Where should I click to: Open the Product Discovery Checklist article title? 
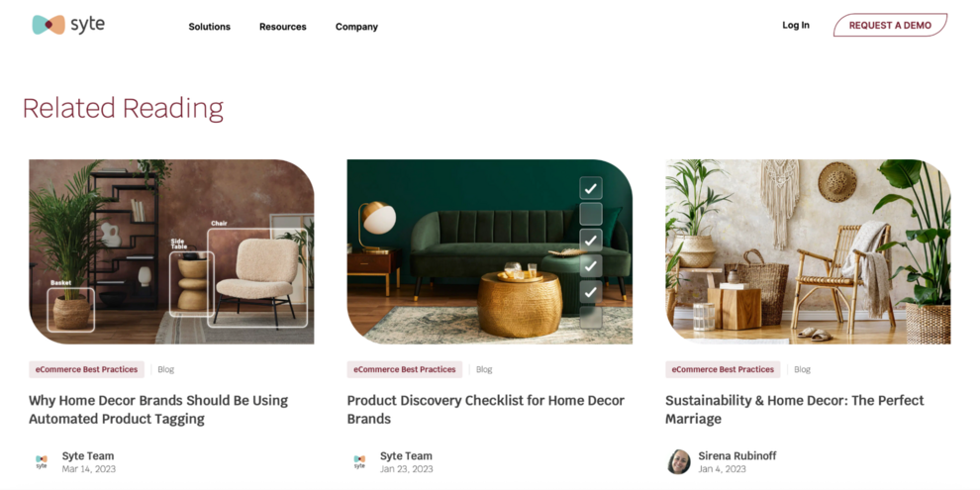[486, 410]
